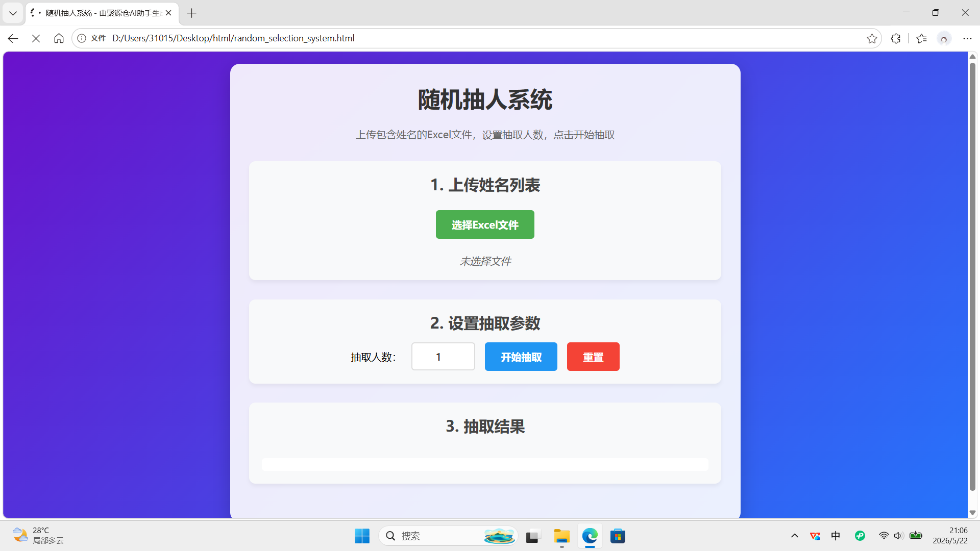980x551 pixels.
Task: Show hidden system tray icons
Action: 795,536
